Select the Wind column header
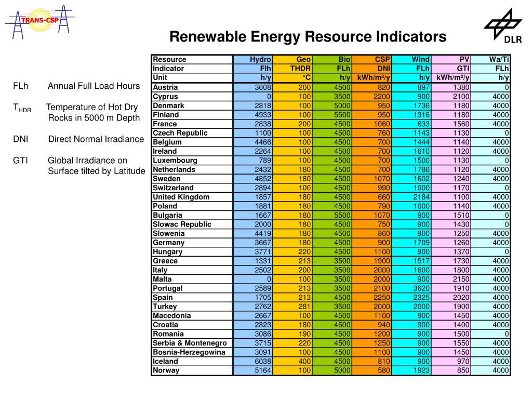Screen dimensions: 532x399 [411, 59]
